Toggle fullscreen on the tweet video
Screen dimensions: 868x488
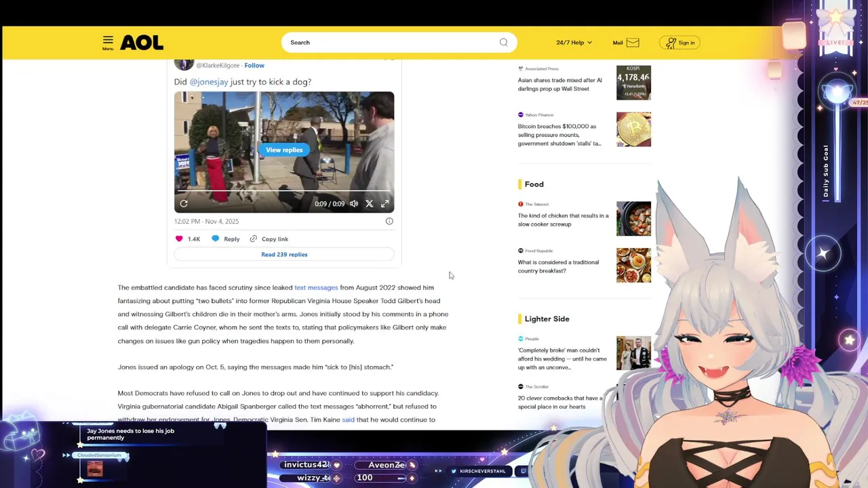(384, 203)
